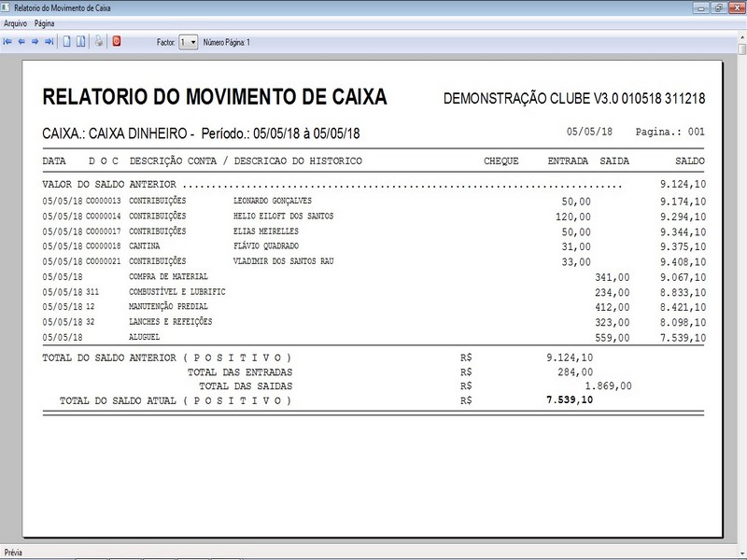Open the Arquivo menu

coord(15,23)
